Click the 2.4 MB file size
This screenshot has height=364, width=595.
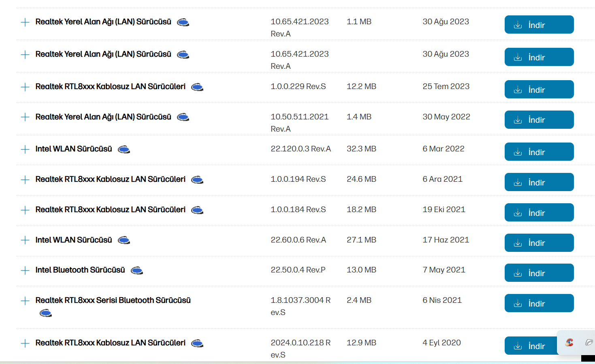(359, 300)
